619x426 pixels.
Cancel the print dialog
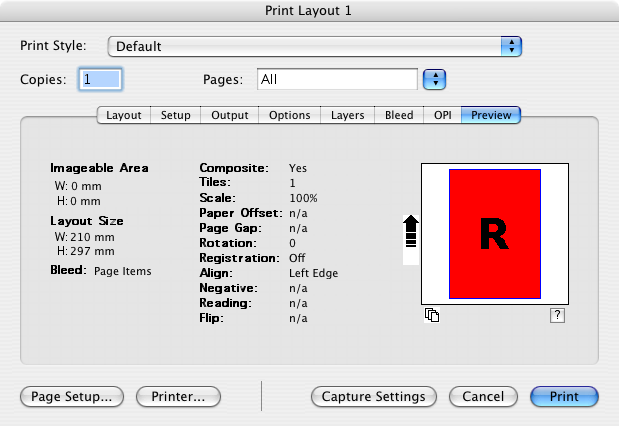pos(483,396)
